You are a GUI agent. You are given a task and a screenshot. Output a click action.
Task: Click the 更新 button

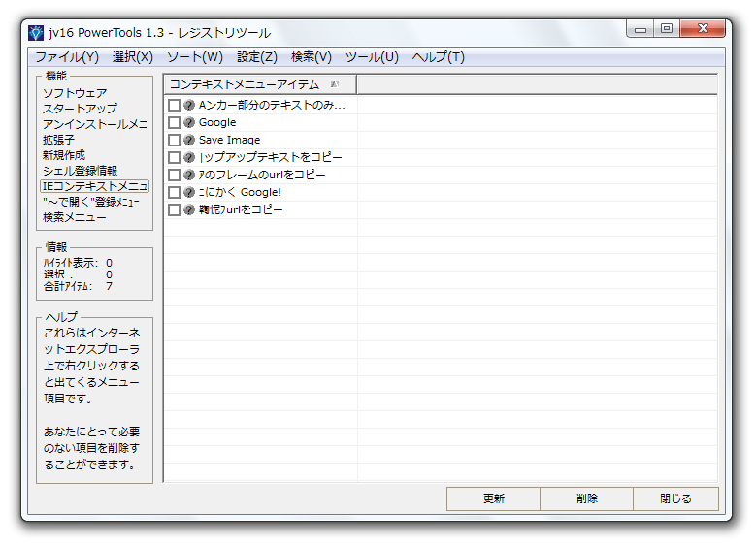(x=493, y=498)
